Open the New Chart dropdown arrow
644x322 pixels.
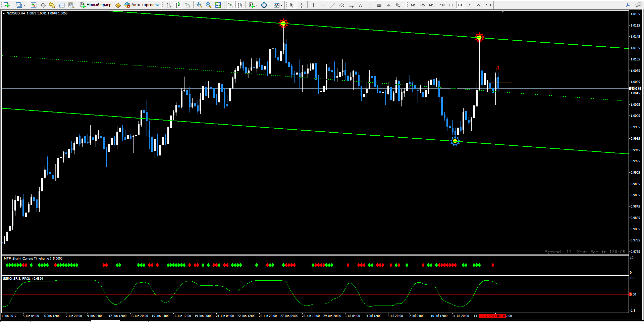pos(12,5)
